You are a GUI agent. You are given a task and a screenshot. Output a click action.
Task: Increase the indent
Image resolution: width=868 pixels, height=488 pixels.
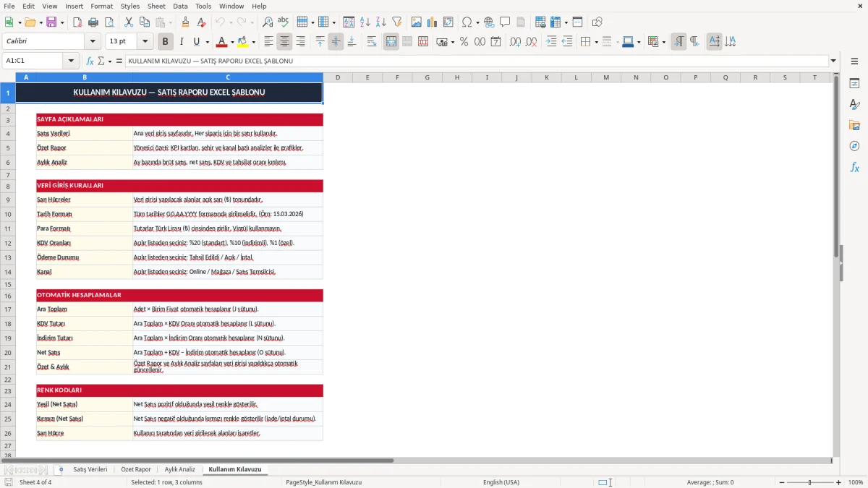pos(551,42)
